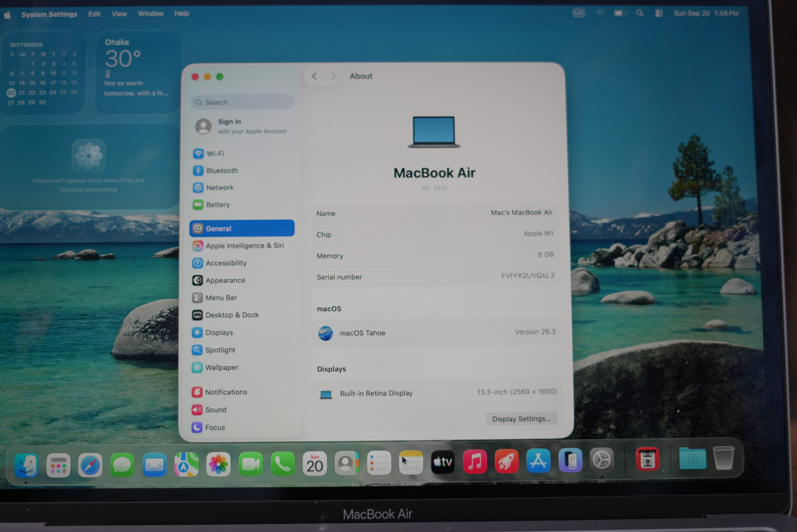The height and width of the screenshot is (532, 797).
Task: Open App Store from the Dock
Action: (x=538, y=460)
